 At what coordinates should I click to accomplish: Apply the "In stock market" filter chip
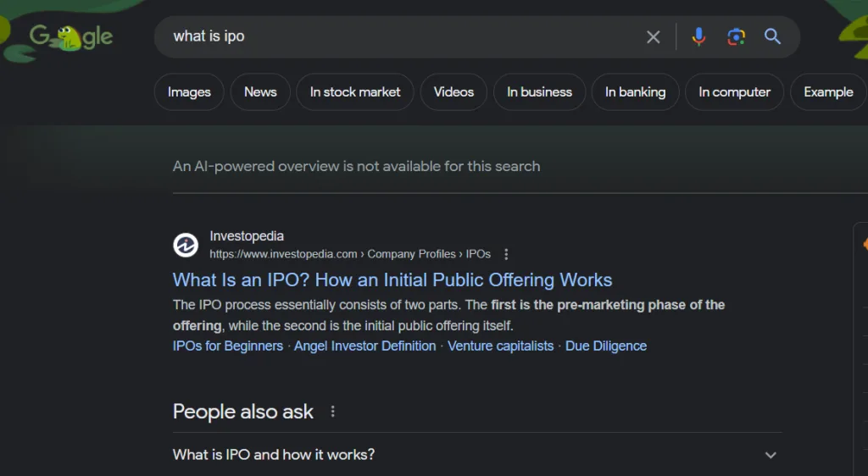[355, 92]
